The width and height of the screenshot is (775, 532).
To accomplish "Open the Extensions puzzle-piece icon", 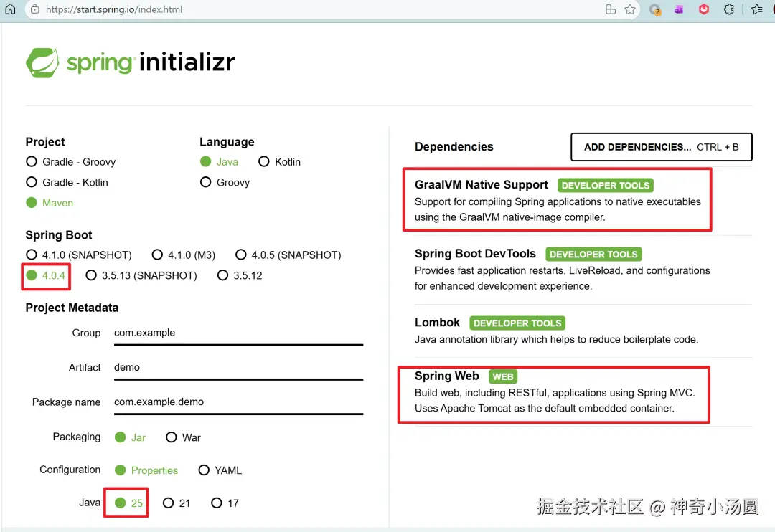I will click(x=728, y=9).
